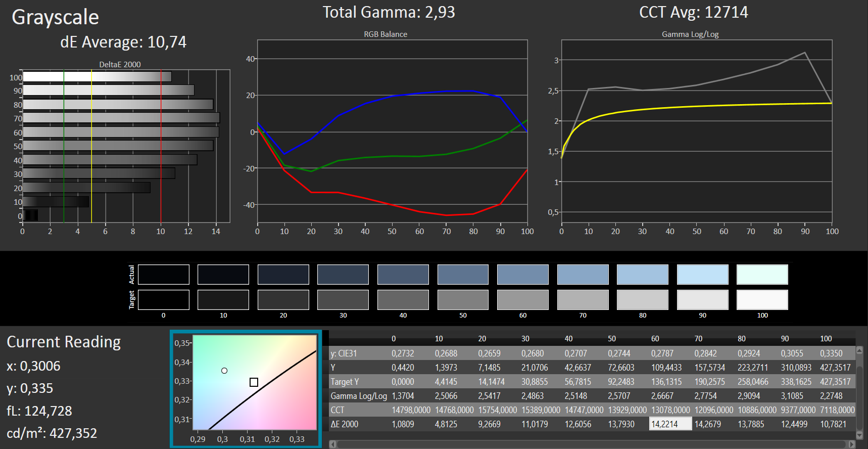Screen dimensions: 868x449
Task: Click the "x: 0,3006" current reading
Action: pyautogui.click(x=33, y=366)
